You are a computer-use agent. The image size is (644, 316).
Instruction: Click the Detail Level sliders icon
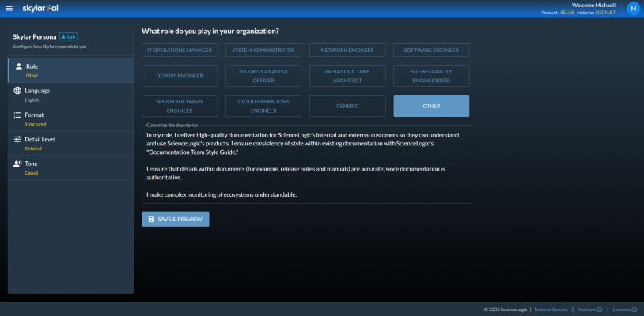click(17, 139)
